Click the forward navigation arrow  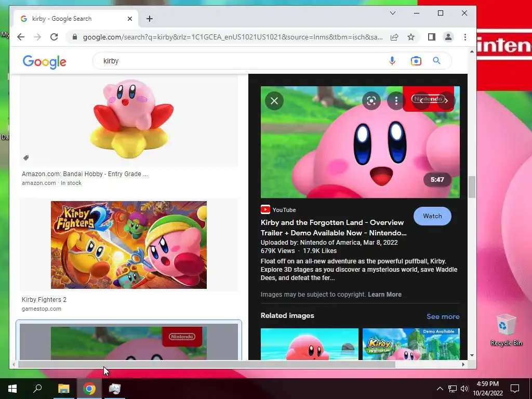[x=37, y=37]
